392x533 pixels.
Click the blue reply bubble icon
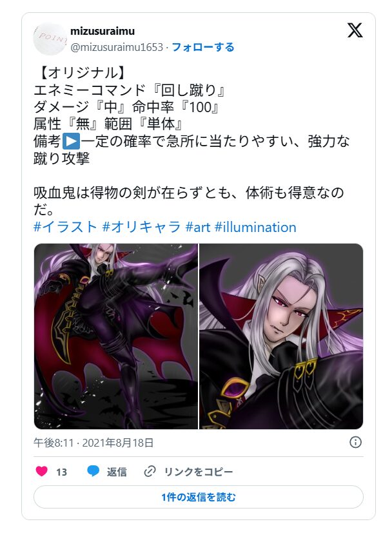93,471
